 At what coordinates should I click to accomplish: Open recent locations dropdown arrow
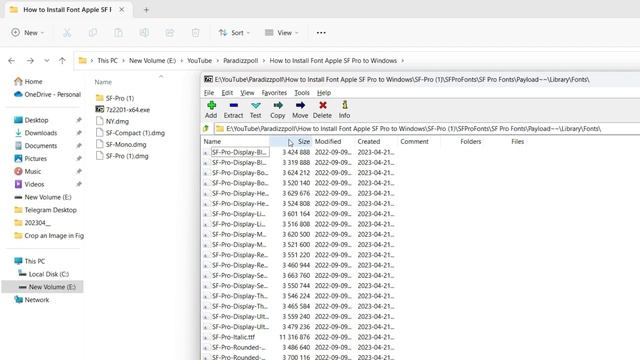point(47,61)
